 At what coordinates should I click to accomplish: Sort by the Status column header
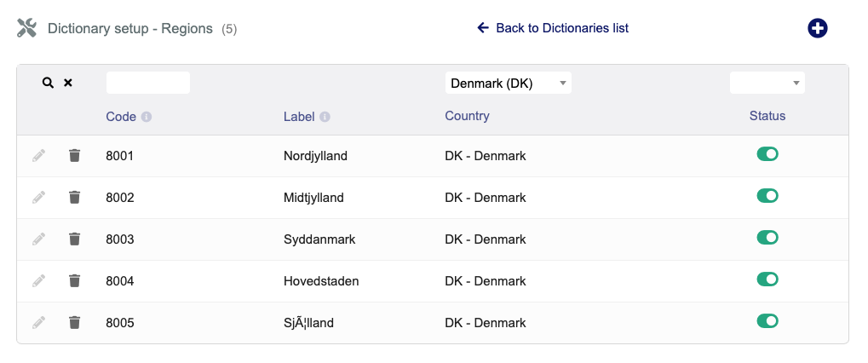(x=767, y=116)
